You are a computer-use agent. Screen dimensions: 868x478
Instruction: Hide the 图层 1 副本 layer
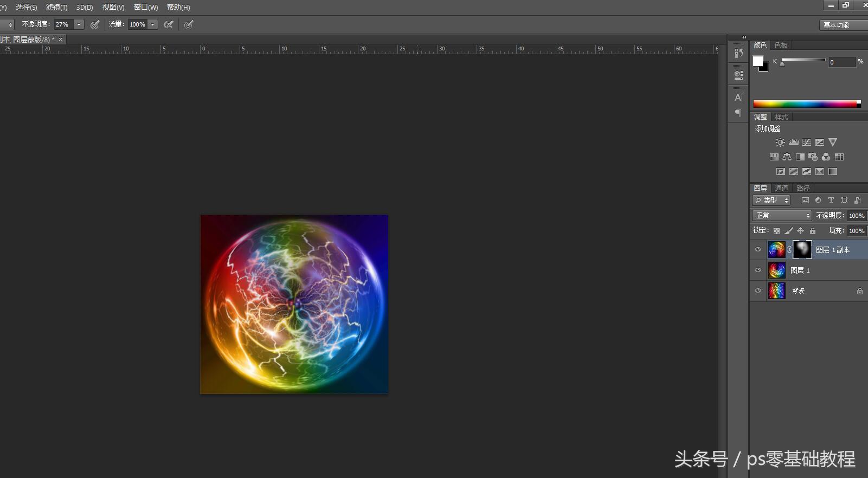[758, 250]
